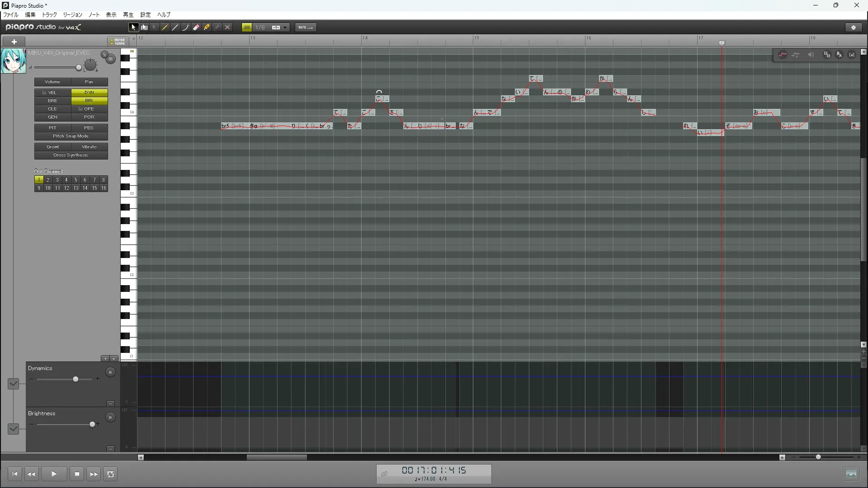
Task: Open the ファイル menu
Action: (11, 15)
